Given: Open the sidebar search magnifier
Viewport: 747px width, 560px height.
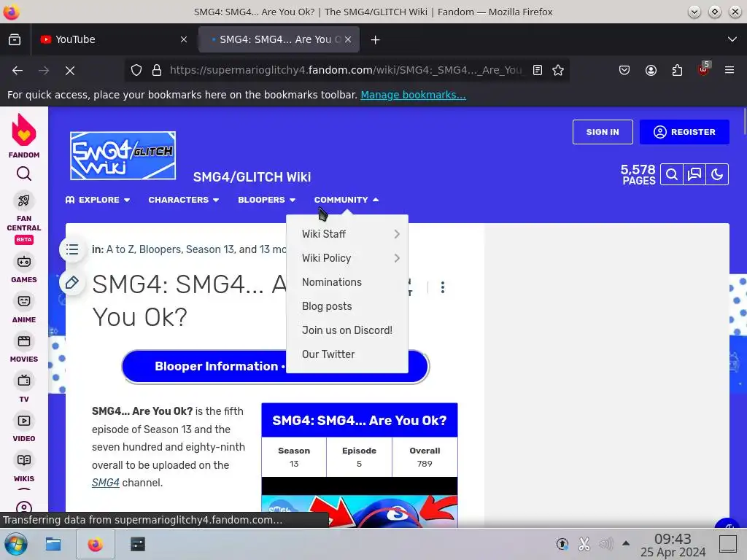Looking at the screenshot, I should [x=24, y=174].
